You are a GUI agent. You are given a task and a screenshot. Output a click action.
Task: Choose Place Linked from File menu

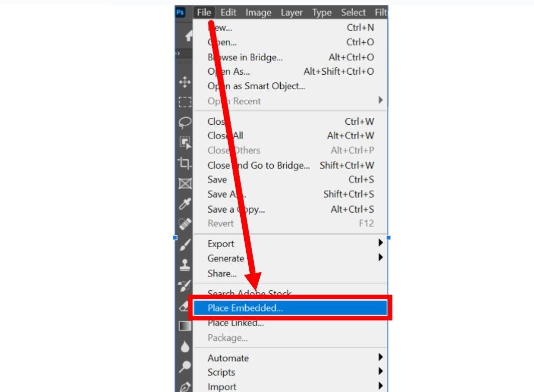pyautogui.click(x=236, y=323)
